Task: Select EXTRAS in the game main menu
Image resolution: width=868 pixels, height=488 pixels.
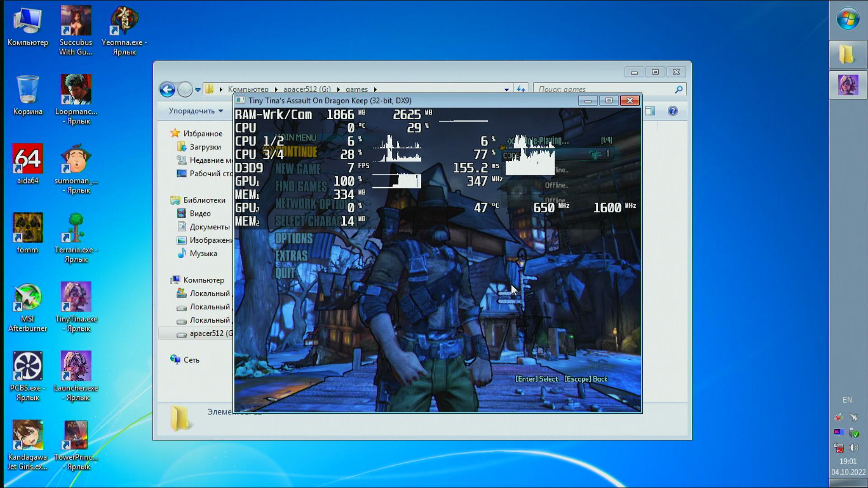Action: 291,256
